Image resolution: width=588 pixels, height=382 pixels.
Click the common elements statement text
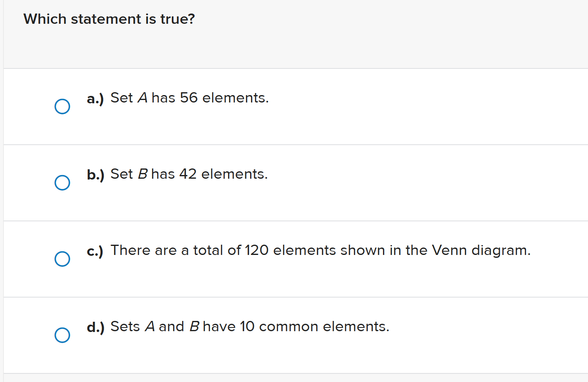pyautogui.click(x=250, y=326)
